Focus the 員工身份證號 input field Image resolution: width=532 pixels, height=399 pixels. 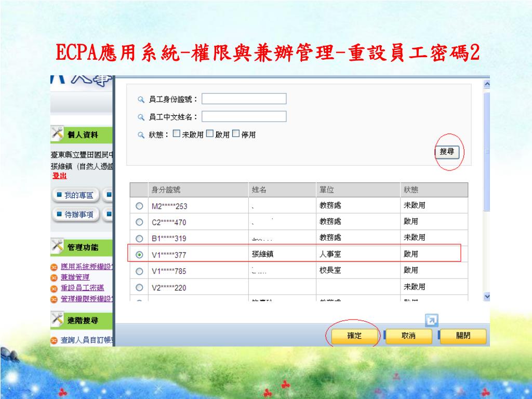244,99
